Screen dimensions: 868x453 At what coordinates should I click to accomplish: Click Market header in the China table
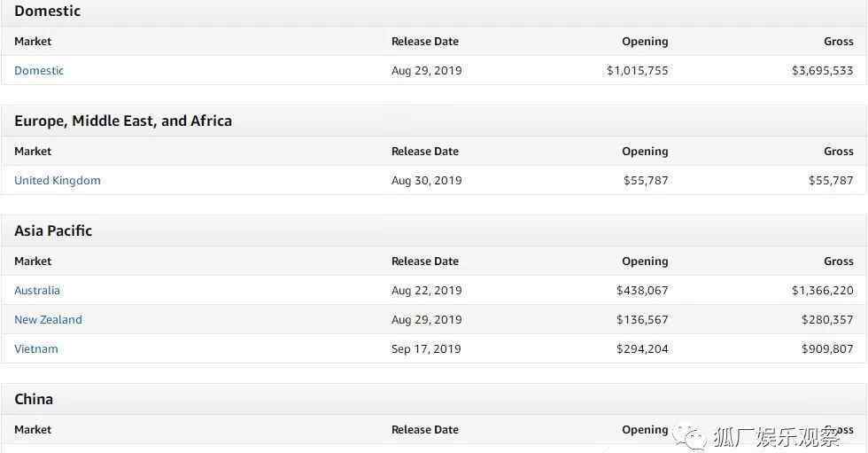coord(33,430)
